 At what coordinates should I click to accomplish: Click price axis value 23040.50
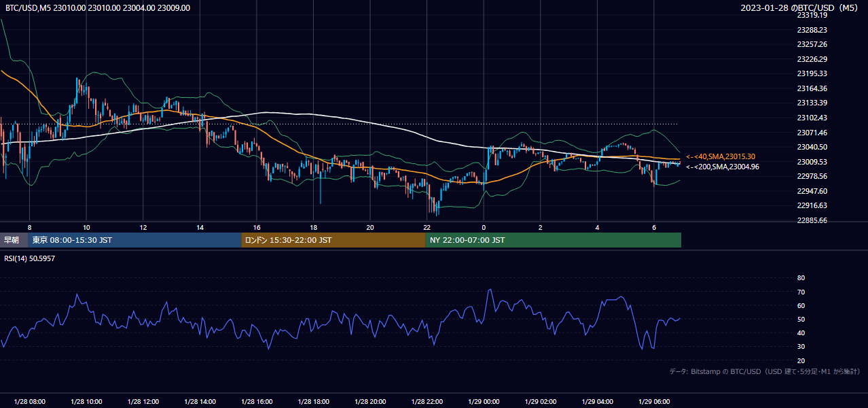pyautogui.click(x=812, y=147)
